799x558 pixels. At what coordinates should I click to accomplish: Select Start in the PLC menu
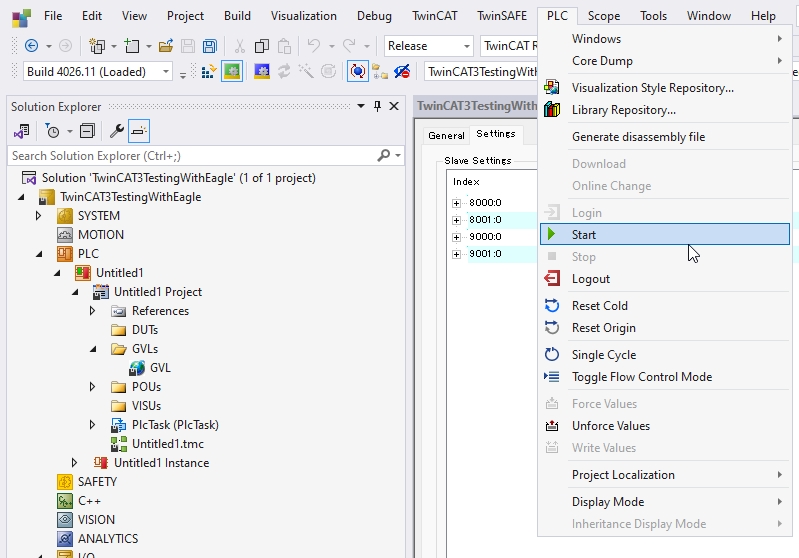[664, 234]
